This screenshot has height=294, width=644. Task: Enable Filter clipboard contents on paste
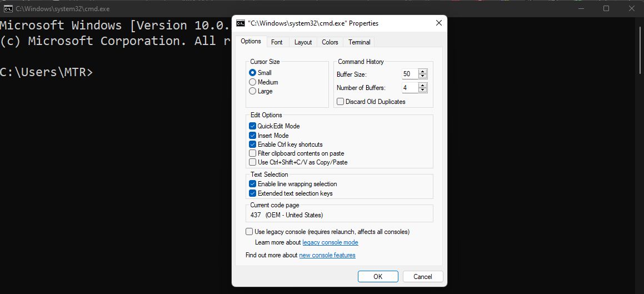pyautogui.click(x=253, y=153)
